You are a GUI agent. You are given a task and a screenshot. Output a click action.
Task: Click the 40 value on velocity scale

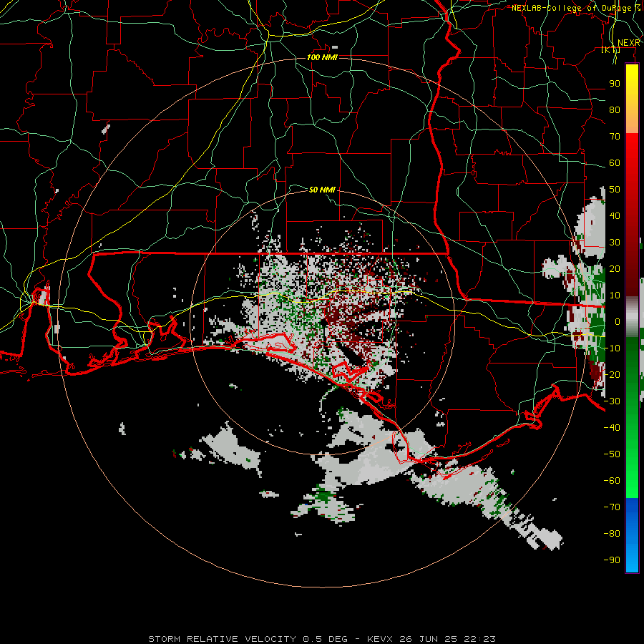coord(615,216)
